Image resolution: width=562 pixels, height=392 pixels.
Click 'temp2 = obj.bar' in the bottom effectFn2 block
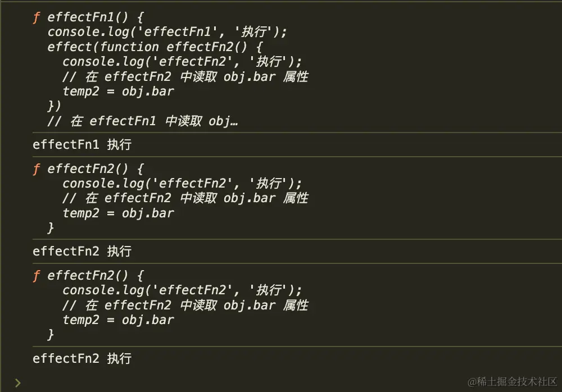click(118, 320)
